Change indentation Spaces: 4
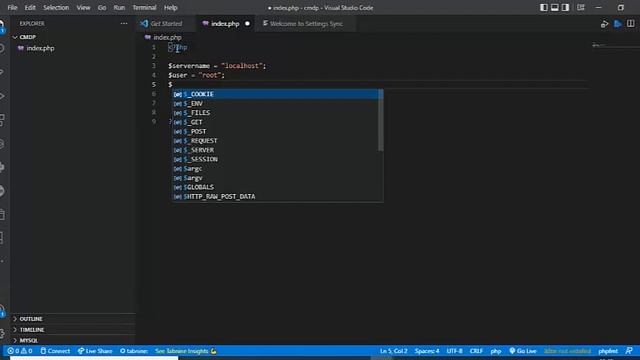The width and height of the screenshot is (640, 360). click(427, 351)
